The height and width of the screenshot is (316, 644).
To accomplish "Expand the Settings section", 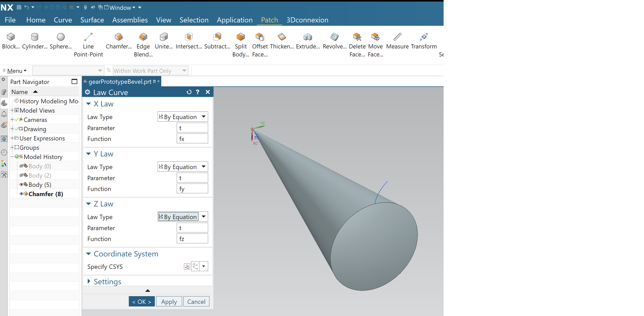I will pos(89,281).
